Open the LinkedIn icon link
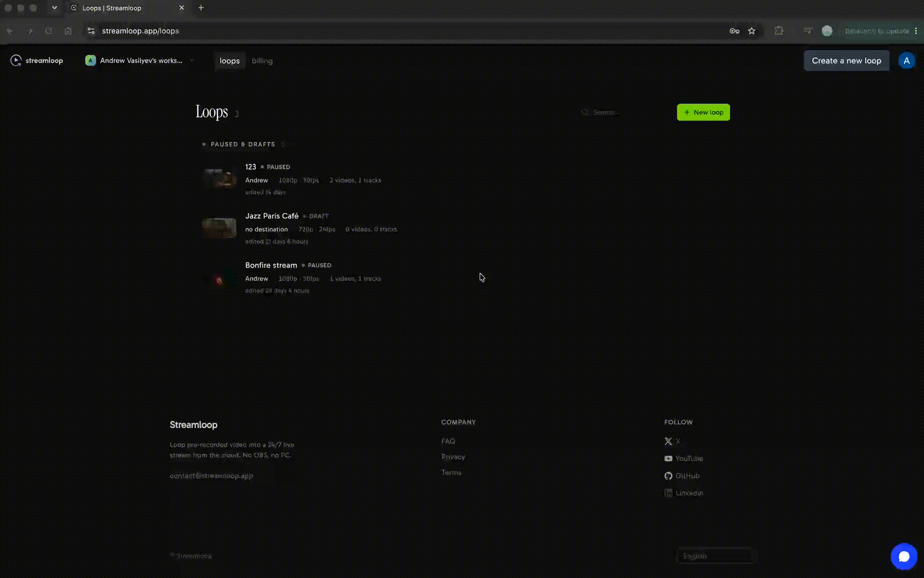This screenshot has width=924, height=578. (x=668, y=493)
